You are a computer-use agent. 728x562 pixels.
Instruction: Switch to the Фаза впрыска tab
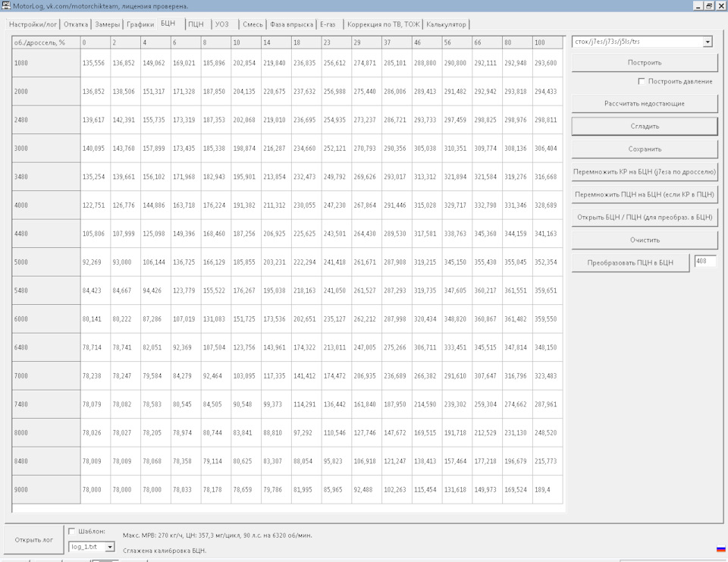(291, 24)
